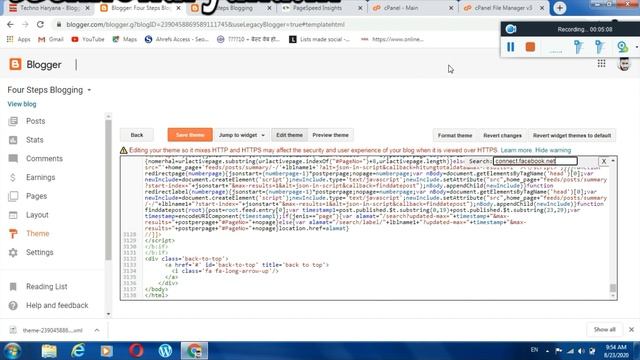Open the Layout icon in sidebar
The width and height of the screenshot is (640, 360).
point(13,215)
